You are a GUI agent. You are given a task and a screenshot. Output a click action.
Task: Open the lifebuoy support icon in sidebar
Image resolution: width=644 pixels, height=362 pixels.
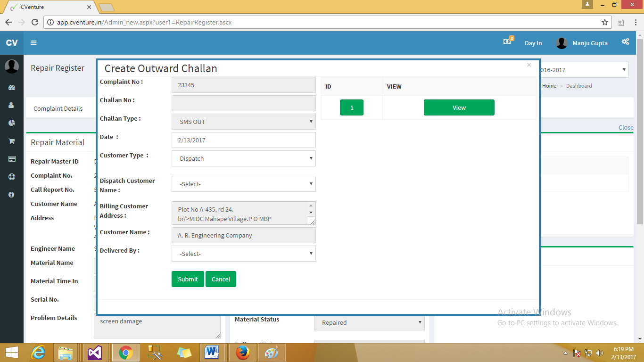pyautogui.click(x=12, y=177)
